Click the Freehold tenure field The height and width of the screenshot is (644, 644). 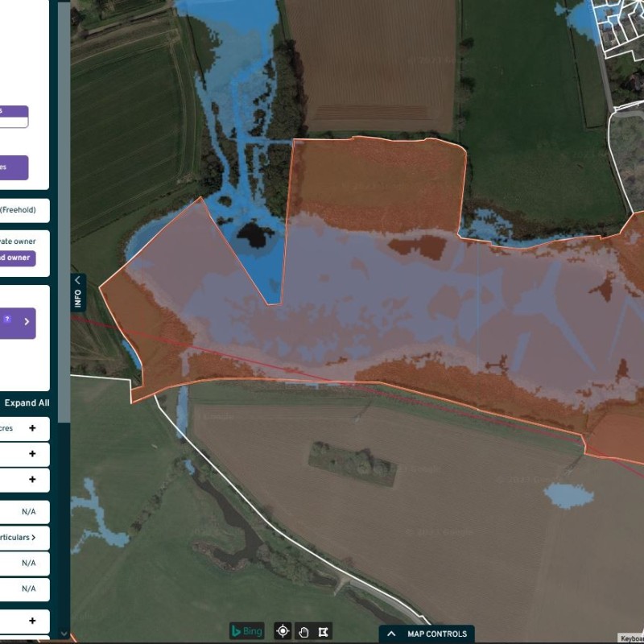coord(23,211)
